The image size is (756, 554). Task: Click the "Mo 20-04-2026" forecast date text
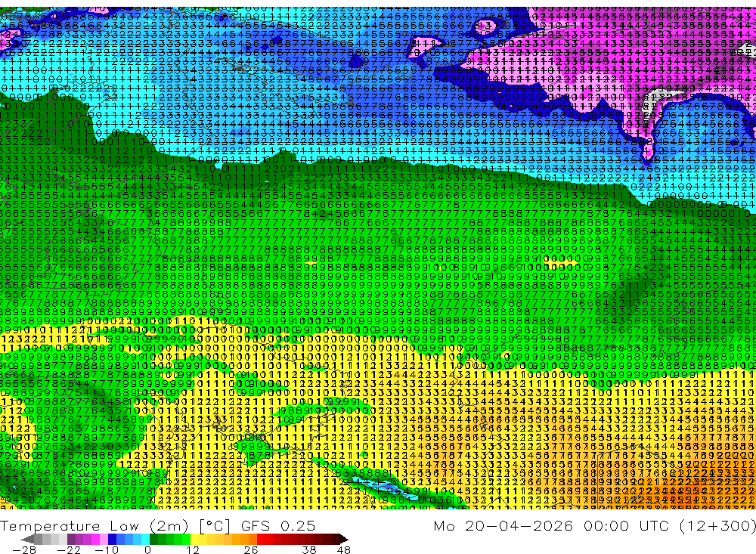pyautogui.click(x=503, y=525)
